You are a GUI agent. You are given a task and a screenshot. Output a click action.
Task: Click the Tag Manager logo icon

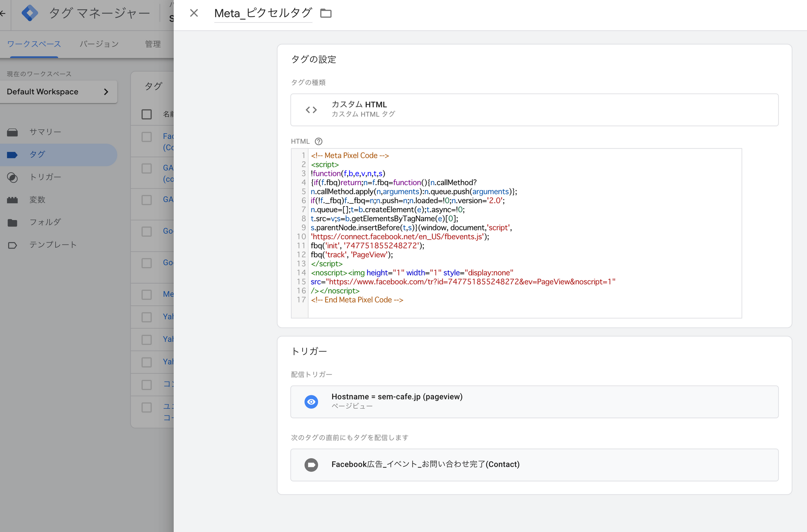click(x=30, y=13)
